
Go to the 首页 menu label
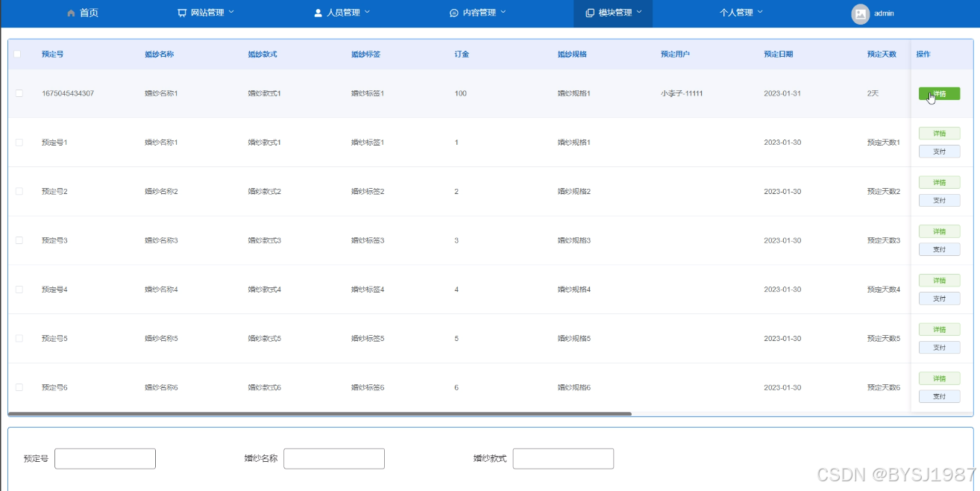pyautogui.click(x=89, y=13)
